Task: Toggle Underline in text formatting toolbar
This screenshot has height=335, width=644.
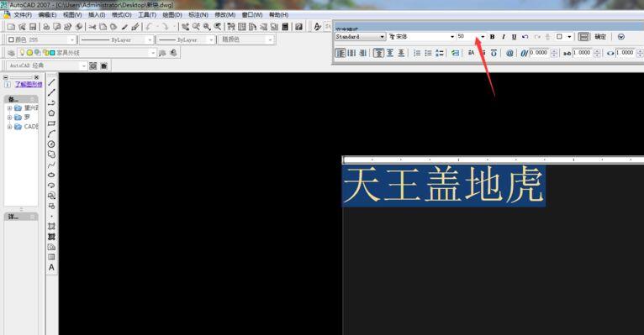Action: (x=514, y=36)
